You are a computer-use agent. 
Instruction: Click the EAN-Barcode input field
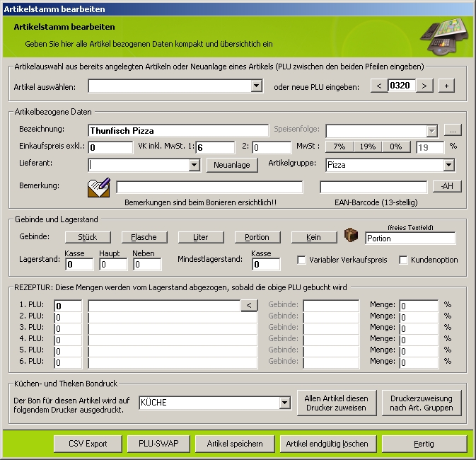pyautogui.click(x=373, y=187)
